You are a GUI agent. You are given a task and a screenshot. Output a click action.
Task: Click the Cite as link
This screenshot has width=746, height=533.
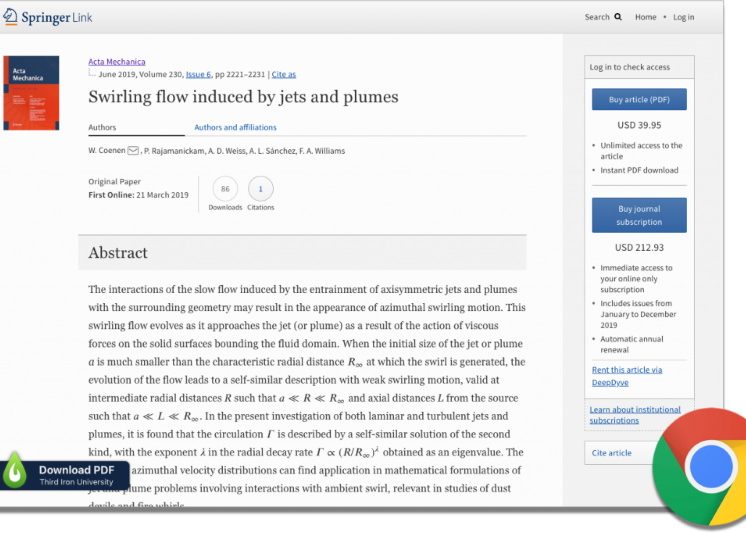point(284,74)
